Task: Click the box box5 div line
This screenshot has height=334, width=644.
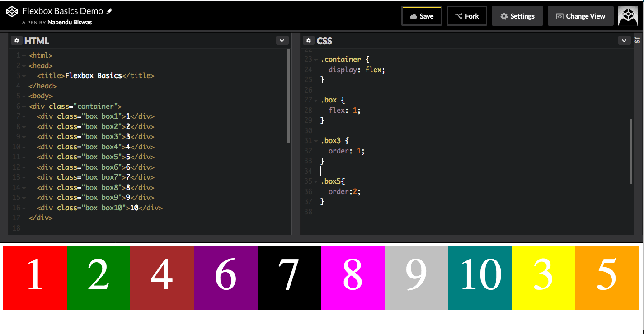Action: coord(95,157)
